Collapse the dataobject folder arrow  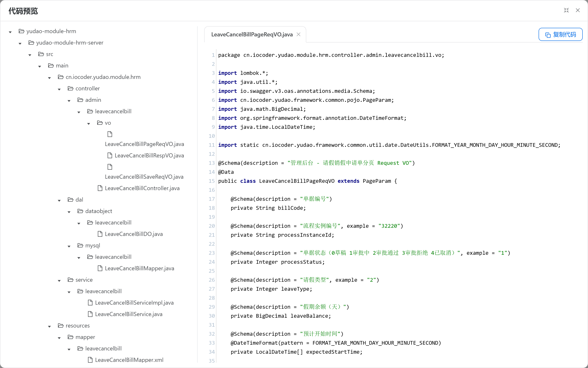tap(69, 212)
